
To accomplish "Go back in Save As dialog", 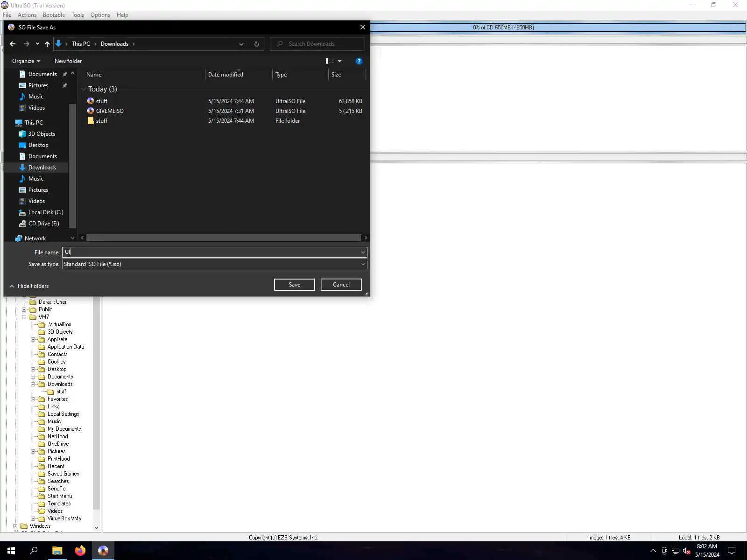I will pos(13,44).
